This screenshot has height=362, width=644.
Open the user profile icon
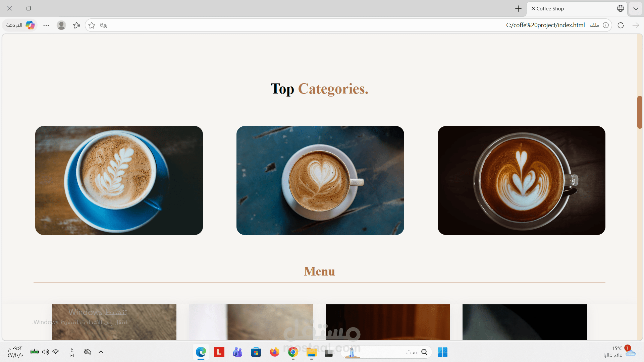coord(61,25)
